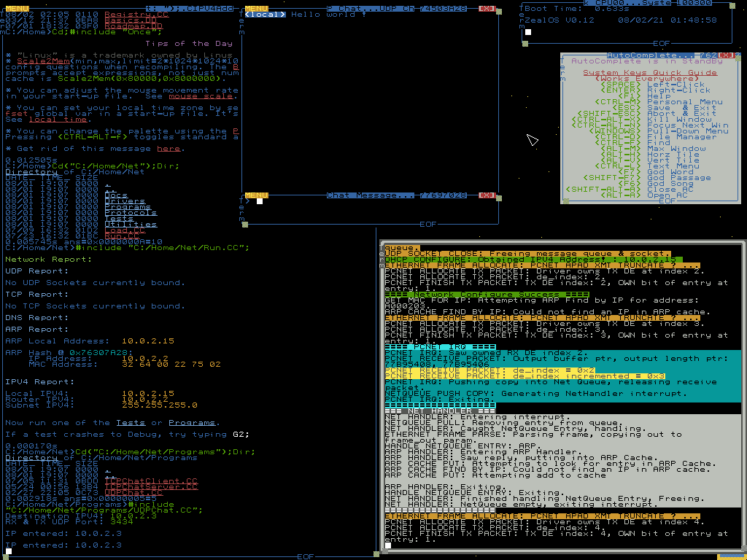
Task: Click the bottom-left corner marker of Chat Message window
Action: (x=245, y=225)
